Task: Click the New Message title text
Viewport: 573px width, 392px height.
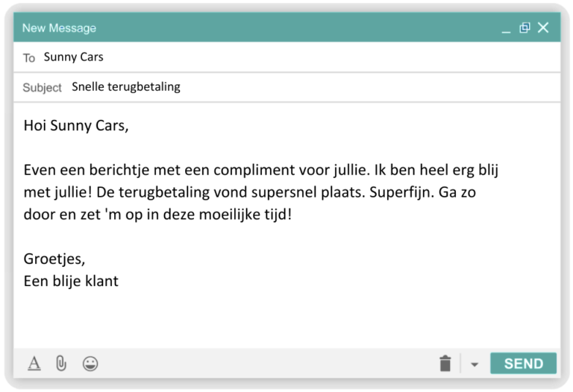Action: click(x=59, y=28)
